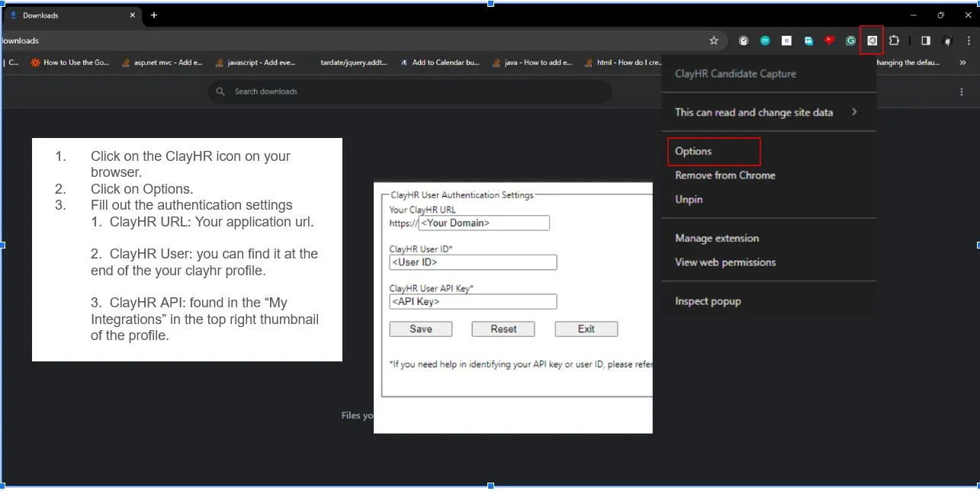Open the 'html - How do I cre...' bookmark

click(x=624, y=63)
